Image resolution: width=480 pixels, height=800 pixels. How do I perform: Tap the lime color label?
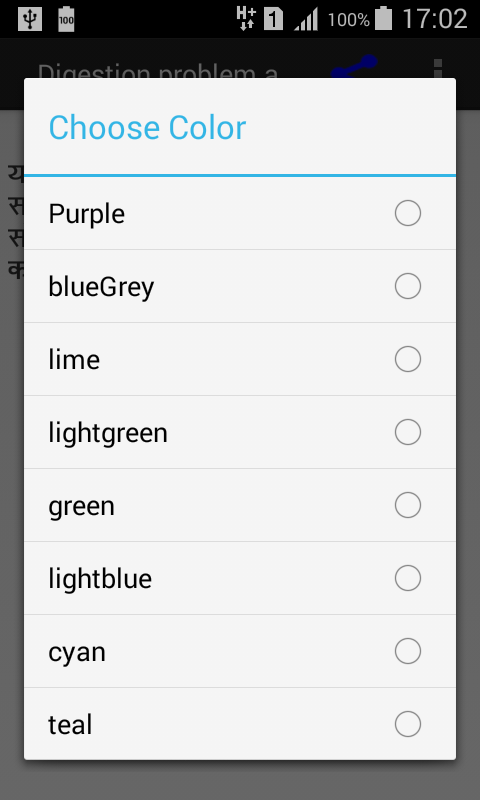[74, 360]
